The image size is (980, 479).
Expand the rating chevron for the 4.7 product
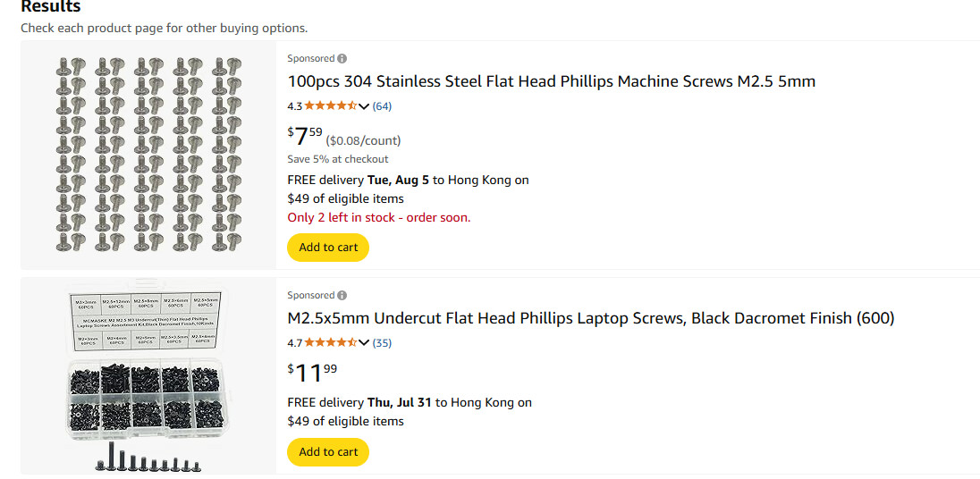coord(364,343)
